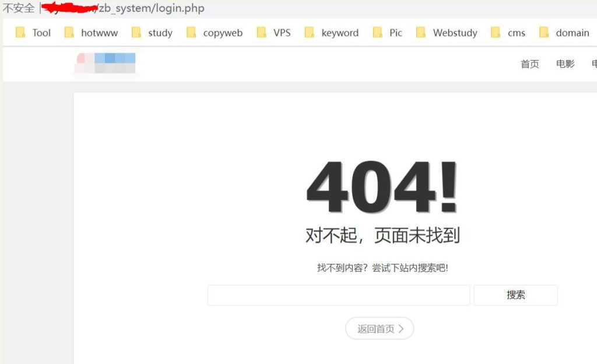Click the 返回首页 button
This screenshot has width=597, height=364.
click(380, 328)
